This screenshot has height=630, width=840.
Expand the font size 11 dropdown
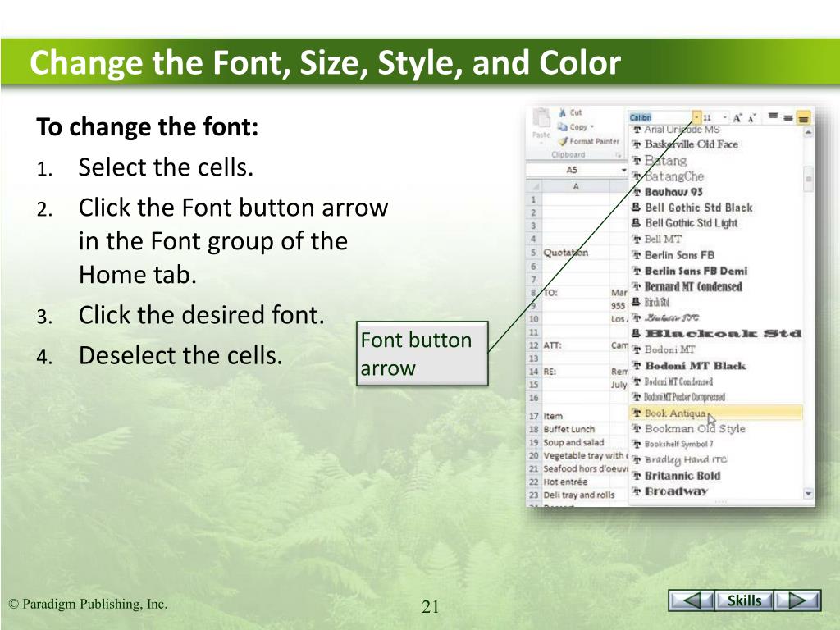pos(724,118)
